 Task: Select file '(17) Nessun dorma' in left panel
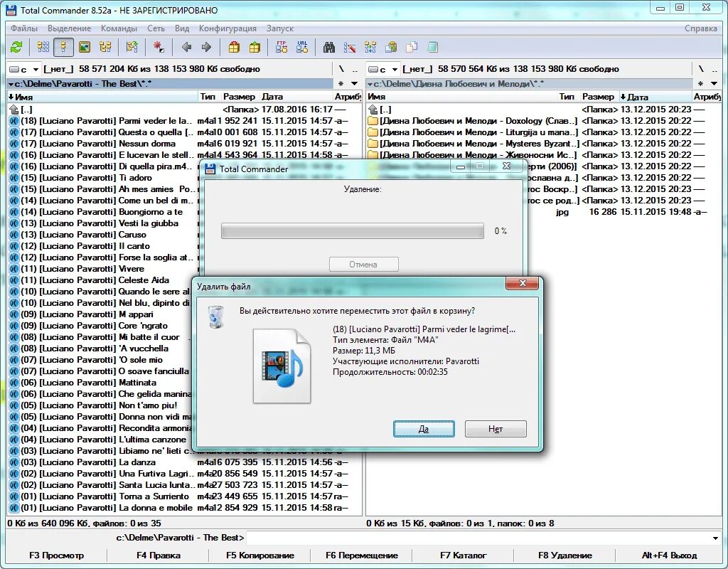coord(185,144)
